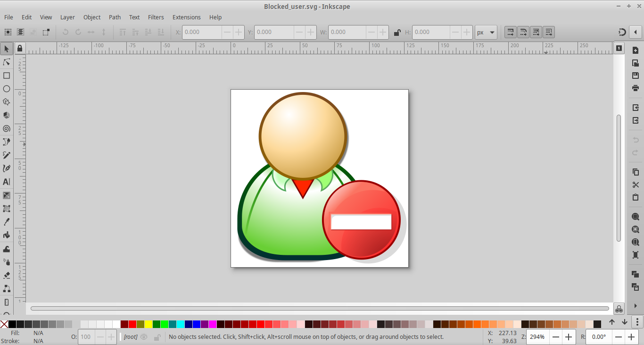Create a new document from command bar
Screen dimensions: 644x345
click(x=636, y=50)
